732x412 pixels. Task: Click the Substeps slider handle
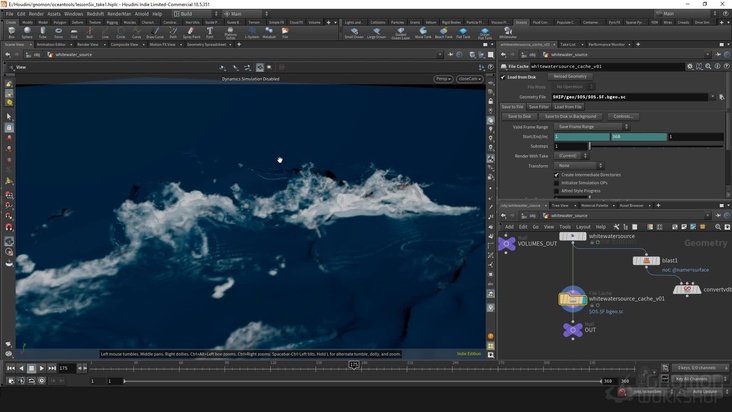tap(590, 146)
